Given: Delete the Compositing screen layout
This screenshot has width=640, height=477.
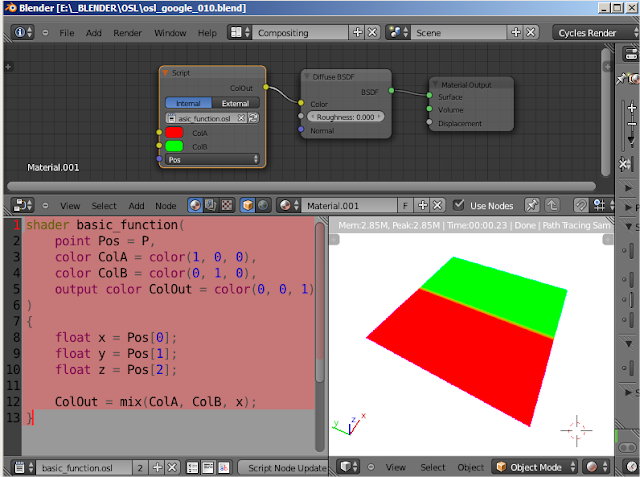Looking at the screenshot, I should coord(372,32).
